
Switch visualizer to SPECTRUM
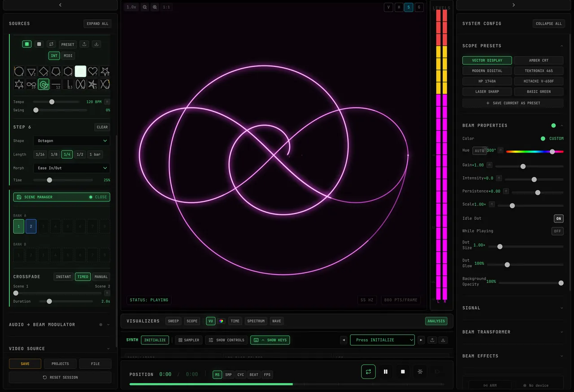coord(256,321)
